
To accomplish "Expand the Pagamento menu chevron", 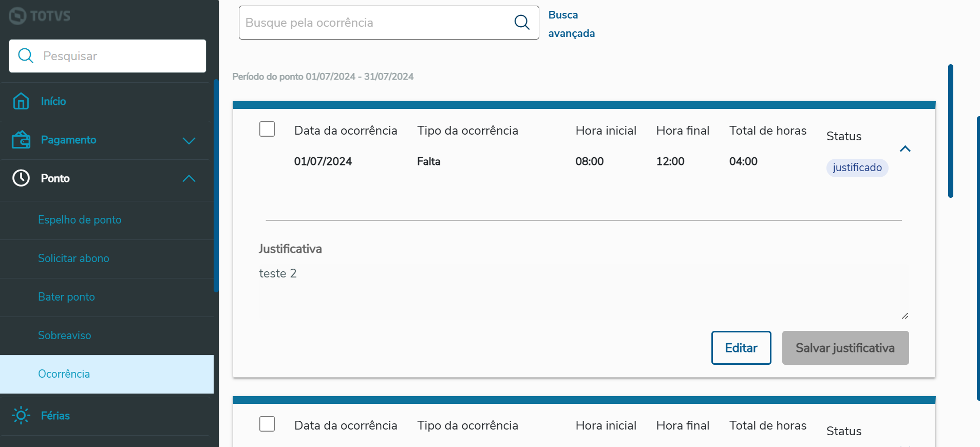I will (189, 140).
